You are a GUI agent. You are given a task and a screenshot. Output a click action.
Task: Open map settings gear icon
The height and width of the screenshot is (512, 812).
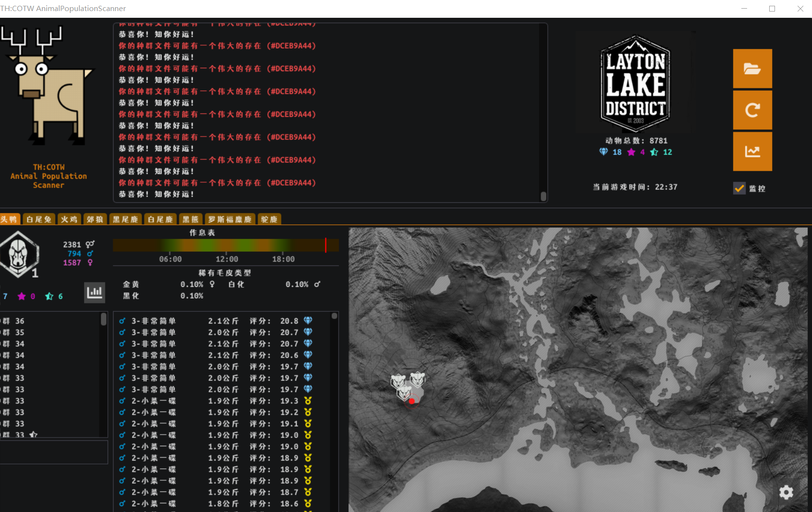coord(786,492)
